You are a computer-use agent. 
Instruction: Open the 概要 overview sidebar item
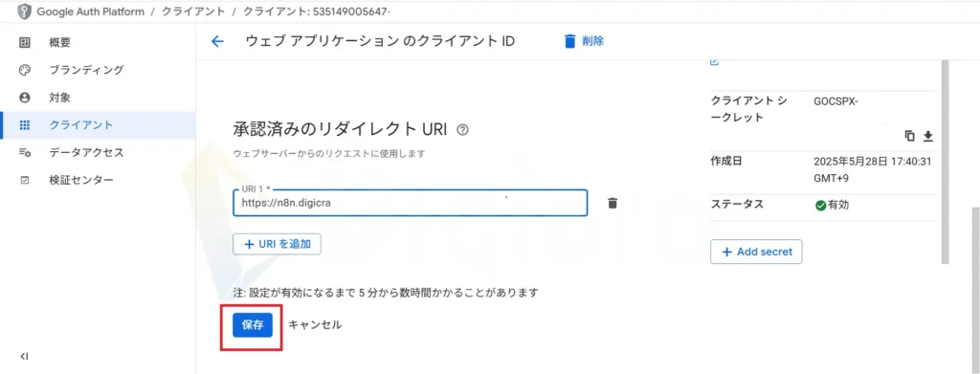(98, 42)
